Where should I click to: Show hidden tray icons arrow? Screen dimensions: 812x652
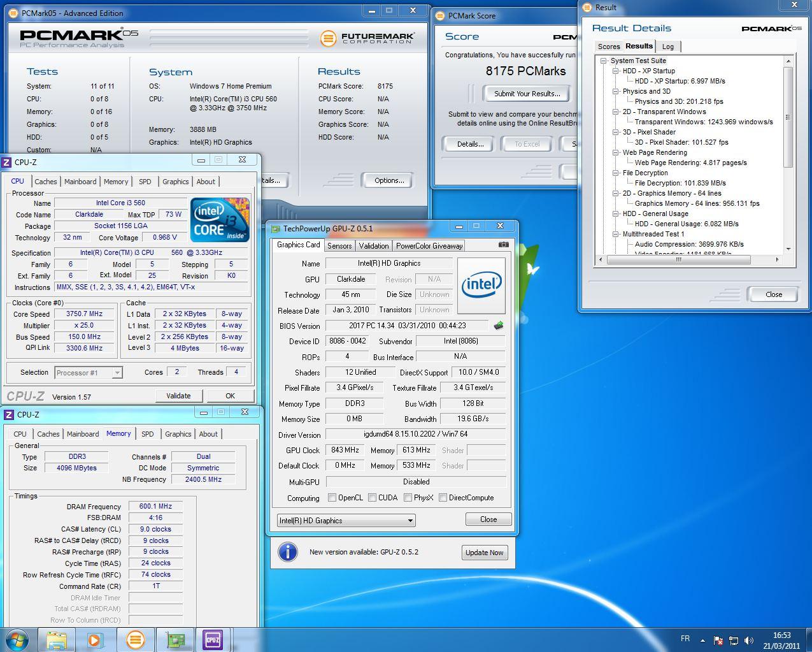(702, 641)
